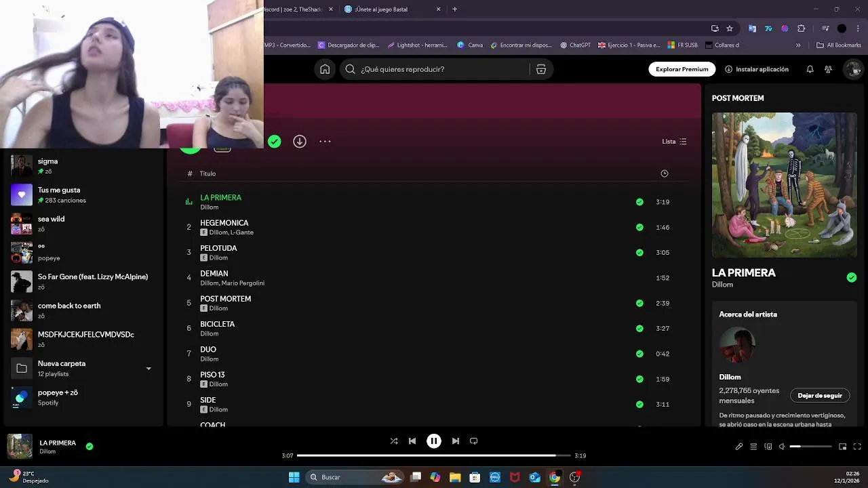Open Friend Activity icon
The image size is (868, 488).
tap(828, 69)
